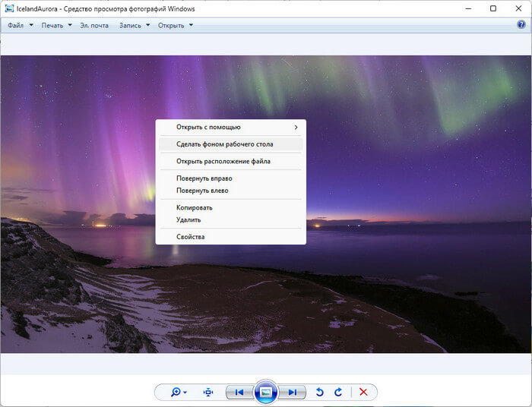Click the zoom magnifier icon in bottom toolbar

click(x=176, y=392)
